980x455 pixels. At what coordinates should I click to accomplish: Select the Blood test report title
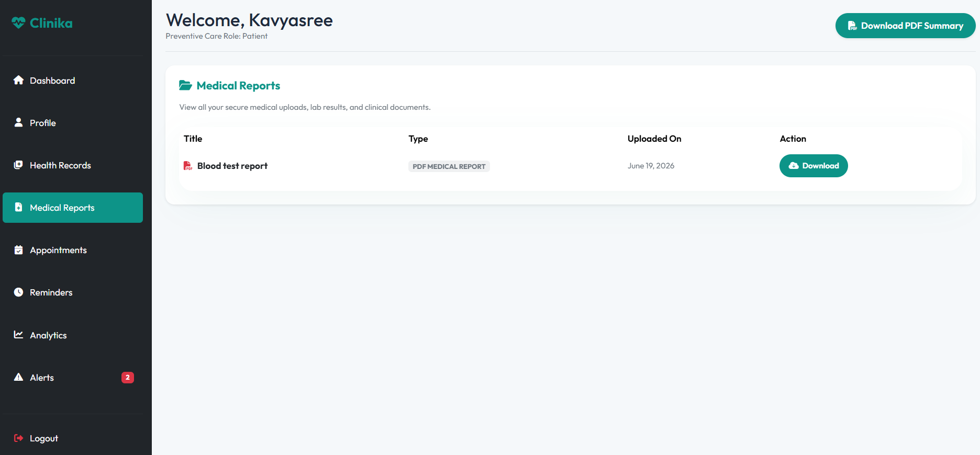pos(232,166)
